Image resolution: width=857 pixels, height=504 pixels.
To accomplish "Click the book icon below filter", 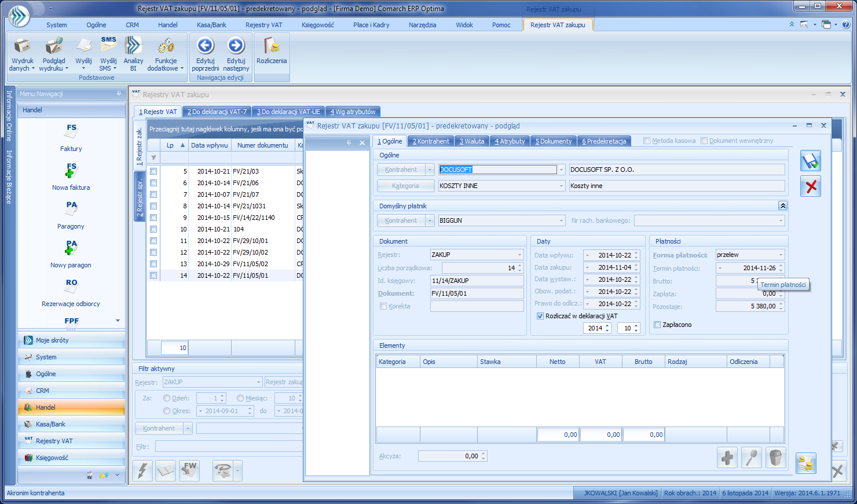I will pos(166,470).
